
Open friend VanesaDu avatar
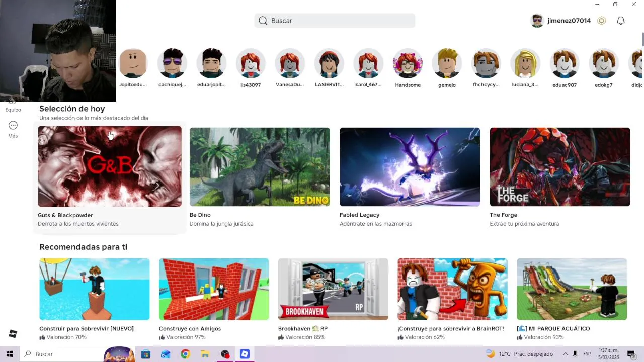click(x=290, y=63)
